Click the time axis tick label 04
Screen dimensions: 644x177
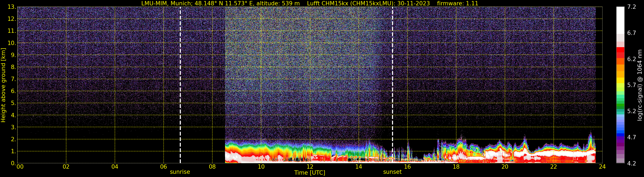click(x=115, y=167)
